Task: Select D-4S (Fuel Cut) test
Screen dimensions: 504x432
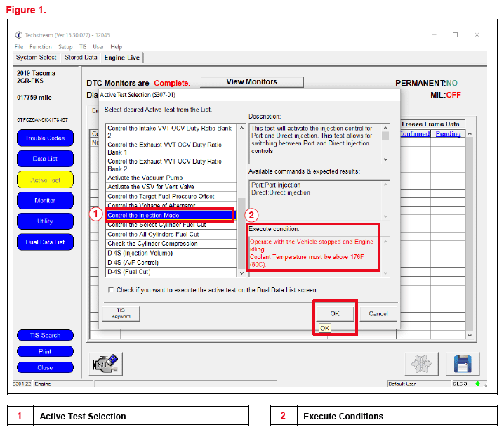Action: pyautogui.click(x=171, y=272)
